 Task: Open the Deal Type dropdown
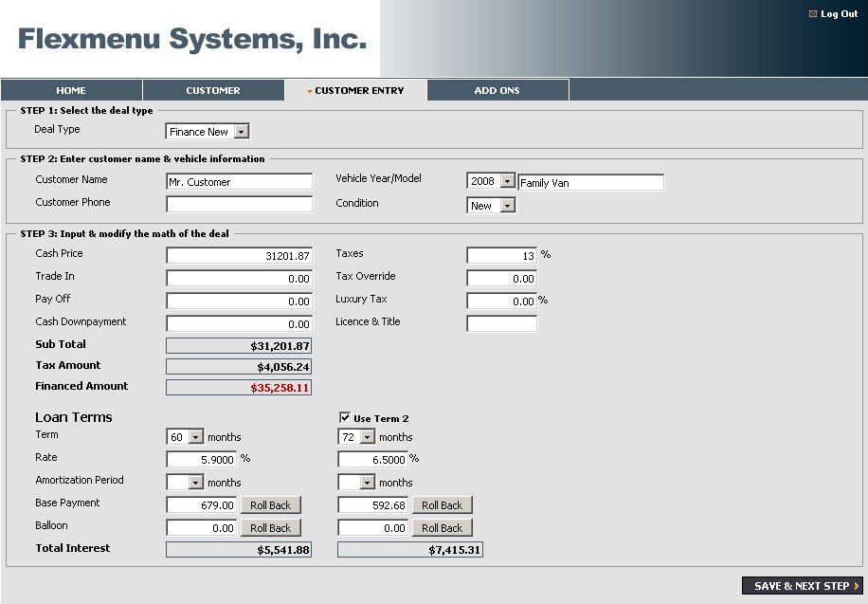pos(207,132)
